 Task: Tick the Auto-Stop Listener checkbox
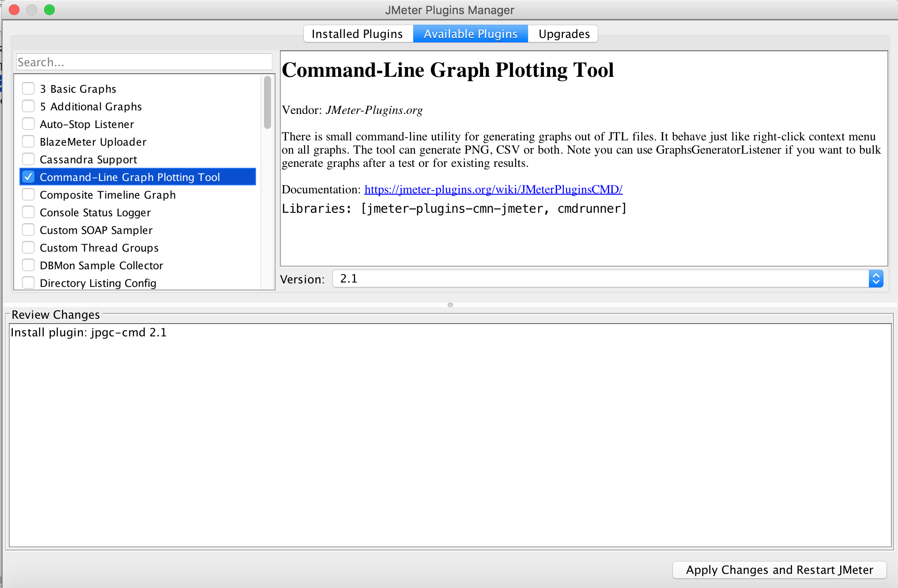(28, 124)
